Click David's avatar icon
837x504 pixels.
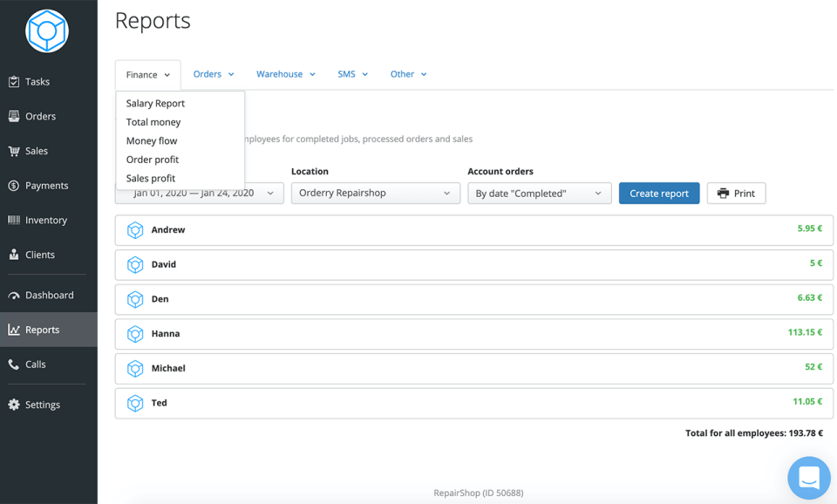(135, 265)
